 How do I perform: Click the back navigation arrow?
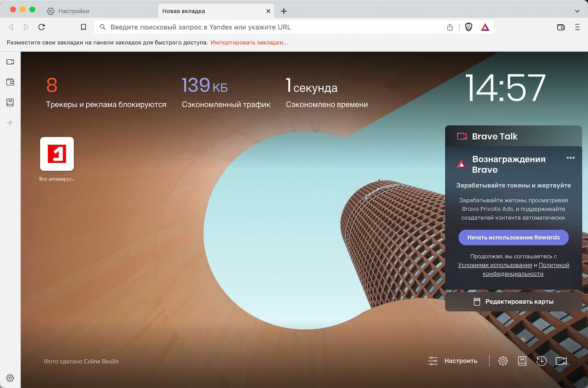(x=11, y=27)
